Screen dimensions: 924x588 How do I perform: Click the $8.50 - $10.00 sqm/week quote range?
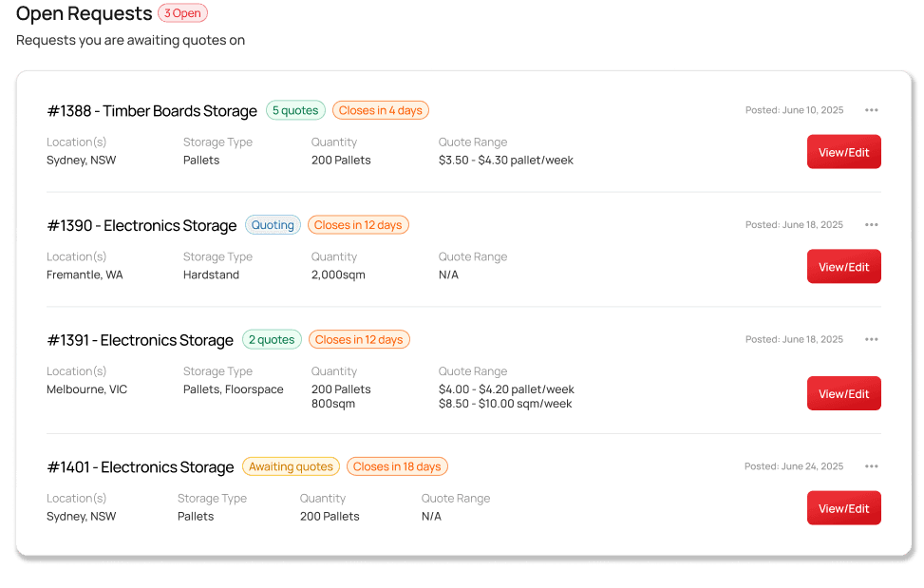pyautogui.click(x=505, y=404)
